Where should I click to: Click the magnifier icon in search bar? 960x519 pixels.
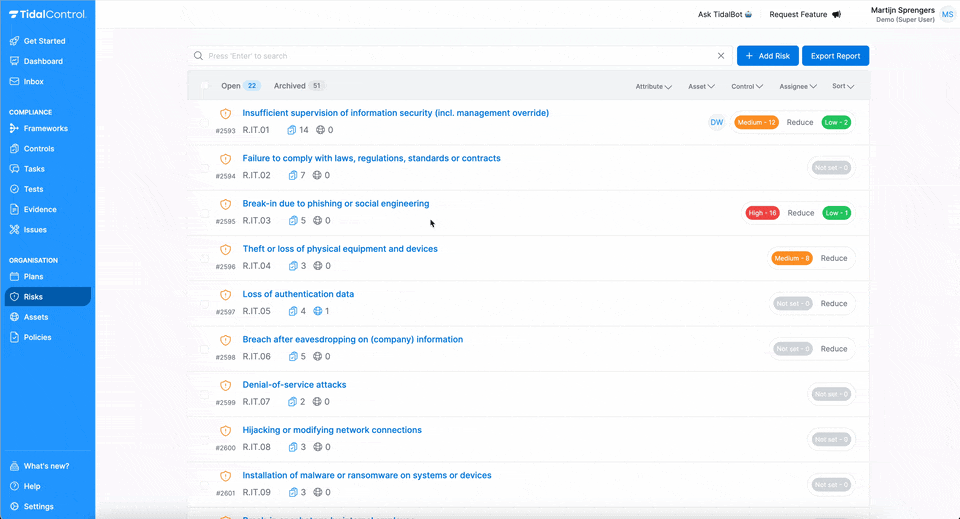click(198, 56)
